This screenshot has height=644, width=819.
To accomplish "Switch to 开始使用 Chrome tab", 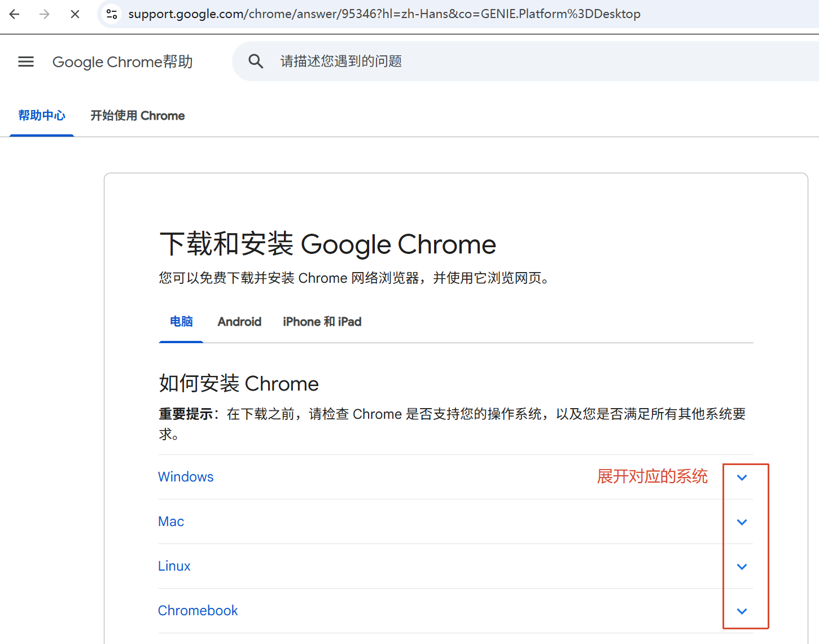I will click(138, 116).
